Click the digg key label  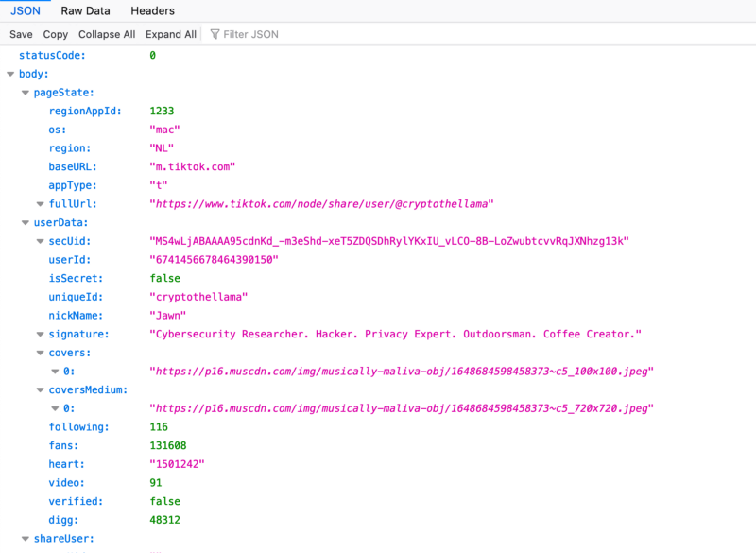click(x=63, y=520)
